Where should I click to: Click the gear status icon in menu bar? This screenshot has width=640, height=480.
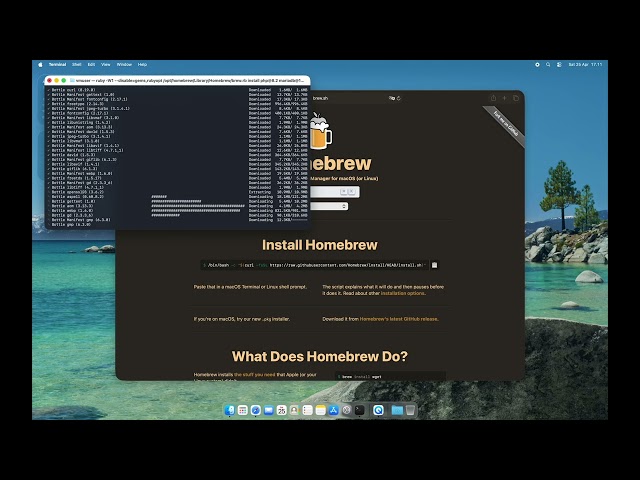537,64
